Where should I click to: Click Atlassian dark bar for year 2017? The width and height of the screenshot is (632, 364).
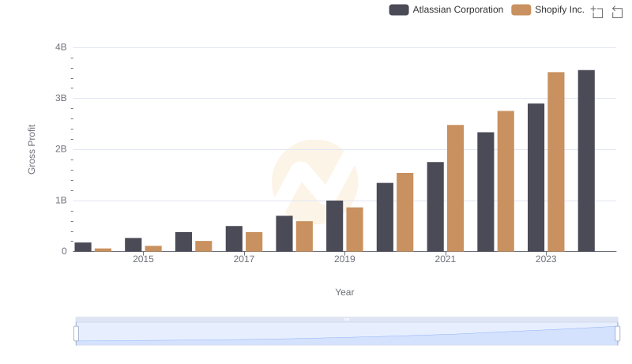(x=234, y=238)
